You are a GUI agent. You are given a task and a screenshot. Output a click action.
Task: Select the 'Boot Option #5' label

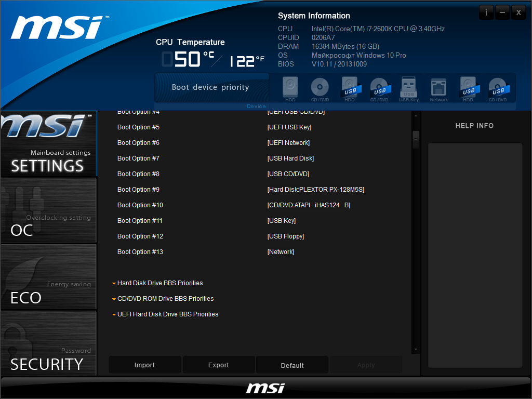(x=138, y=127)
